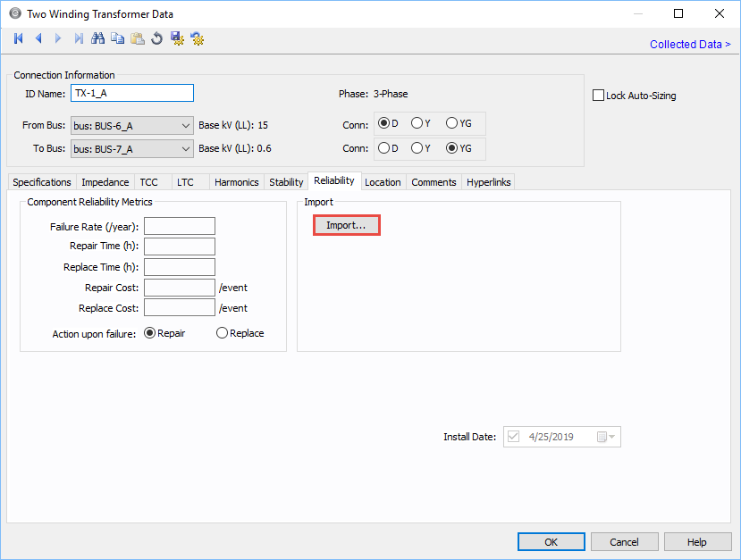Open the To Bus dropdown list
The width and height of the screenshot is (741, 560).
pyautogui.click(x=185, y=149)
